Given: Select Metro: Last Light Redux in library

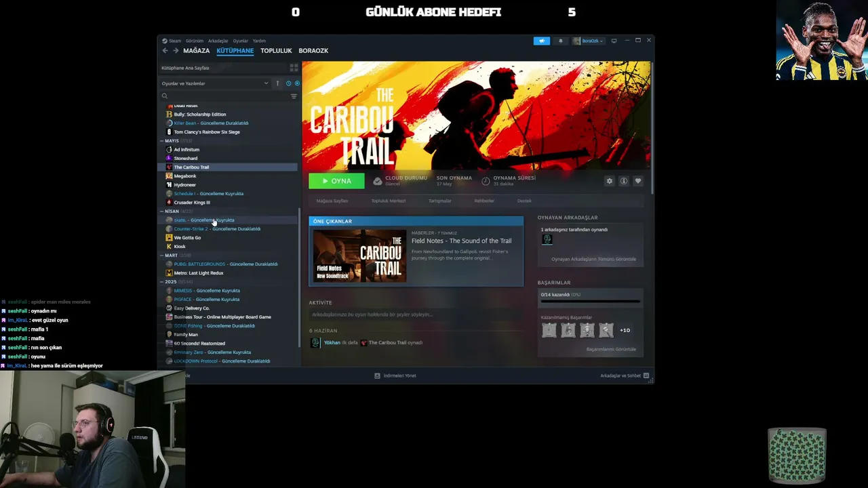Looking at the screenshot, I should [198, 273].
